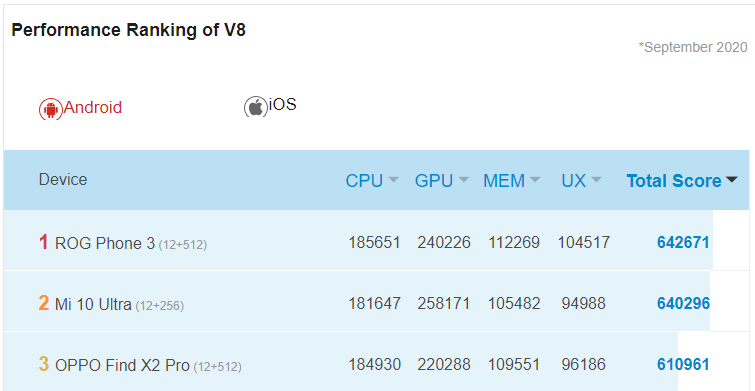Sort by CPU column arrow
Screen dimensions: 755x391
pyautogui.click(x=393, y=180)
